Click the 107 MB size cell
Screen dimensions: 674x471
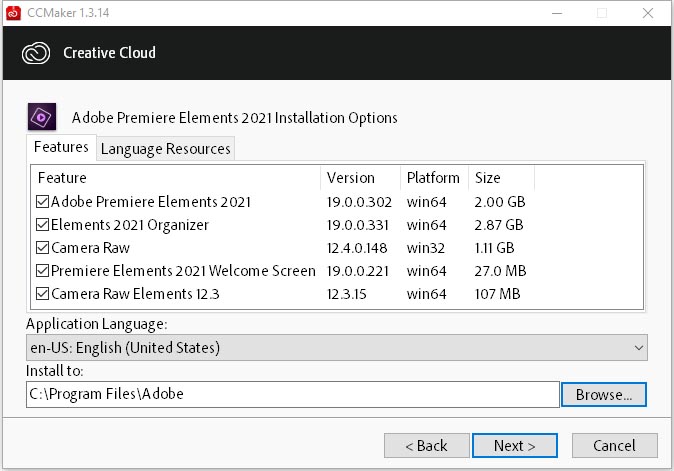[x=497, y=294]
